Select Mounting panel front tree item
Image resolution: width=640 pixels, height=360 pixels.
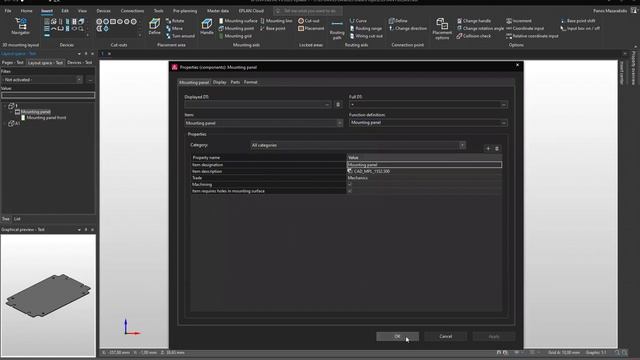pyautogui.click(x=46, y=118)
